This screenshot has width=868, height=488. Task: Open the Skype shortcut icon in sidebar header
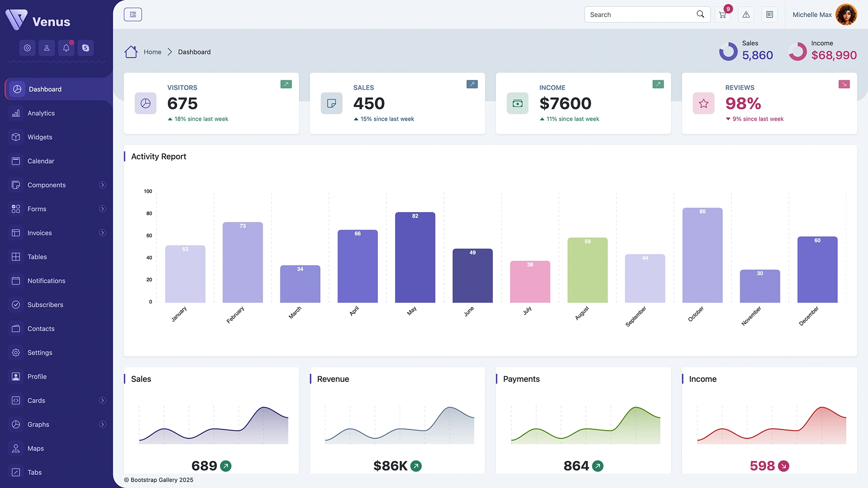click(85, 47)
